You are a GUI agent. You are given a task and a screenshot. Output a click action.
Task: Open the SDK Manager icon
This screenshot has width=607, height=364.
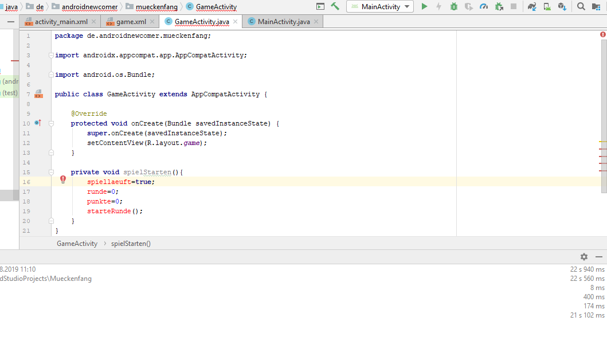tap(562, 6)
